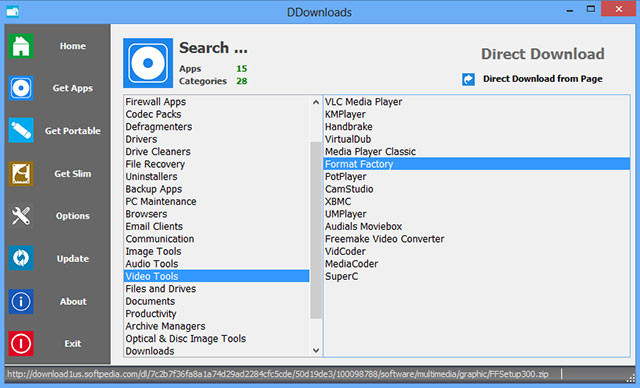Click the Options wrench and screwdriver icon

[21, 215]
